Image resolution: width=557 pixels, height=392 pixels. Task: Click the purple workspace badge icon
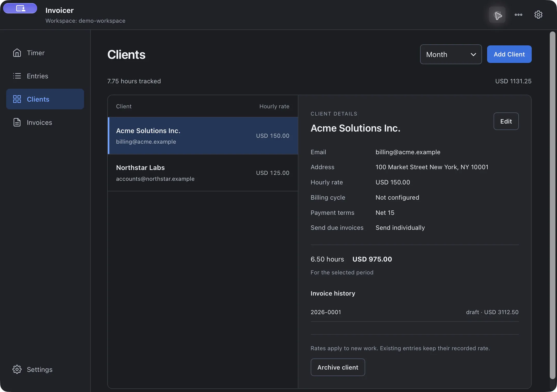click(20, 8)
